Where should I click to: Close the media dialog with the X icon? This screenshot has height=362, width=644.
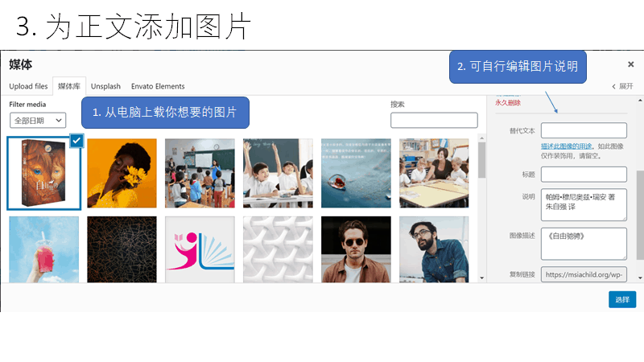(630, 64)
